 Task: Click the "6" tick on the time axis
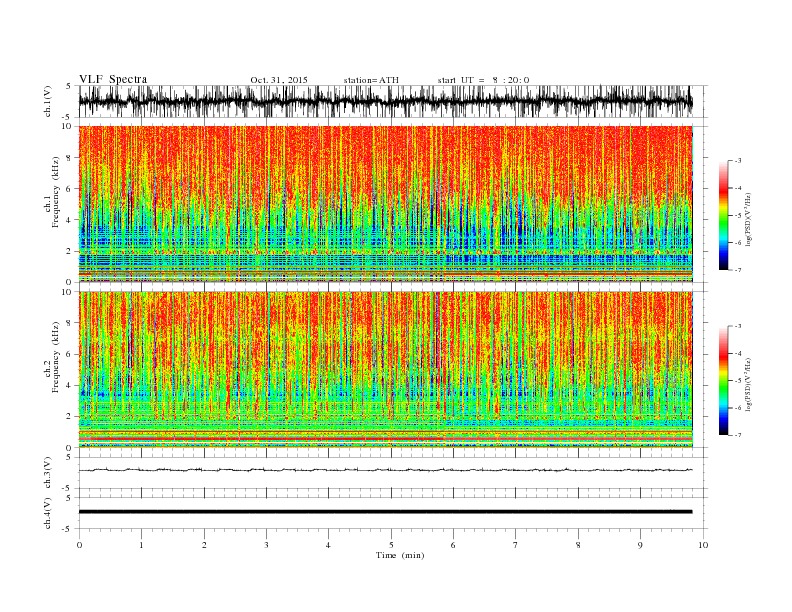pos(453,545)
